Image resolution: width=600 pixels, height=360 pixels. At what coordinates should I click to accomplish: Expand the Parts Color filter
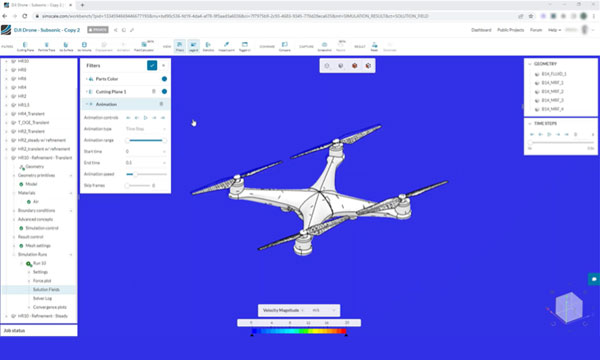[x=86, y=79]
